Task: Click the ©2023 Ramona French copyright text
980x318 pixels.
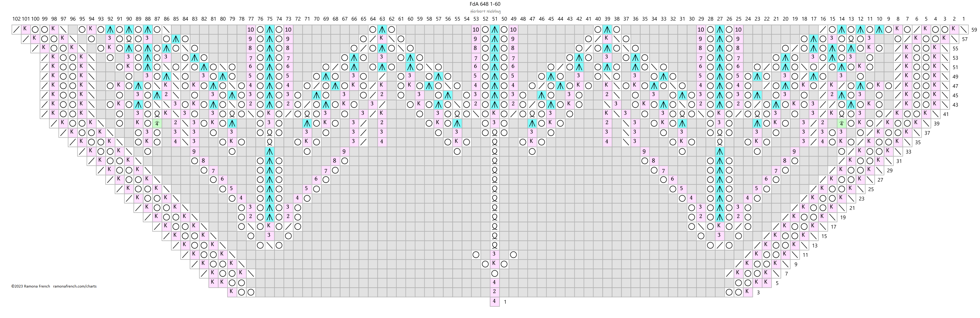Action: click(x=30, y=286)
